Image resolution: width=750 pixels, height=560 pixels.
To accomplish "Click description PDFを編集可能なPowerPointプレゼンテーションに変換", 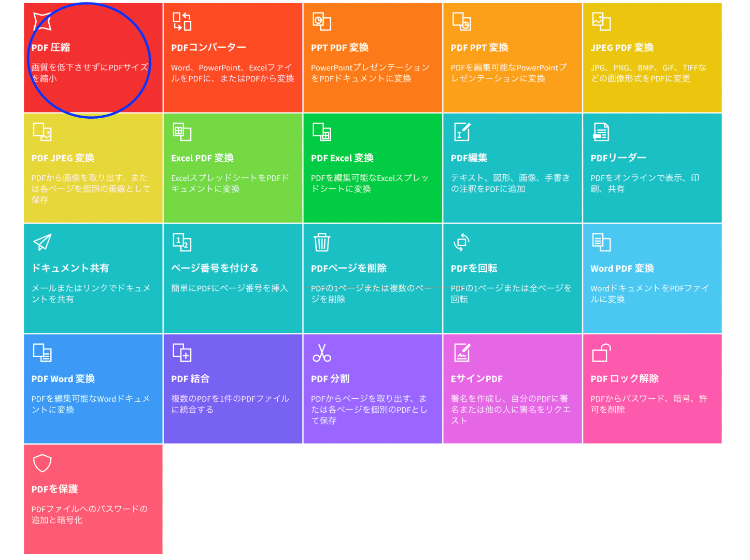I will point(509,73).
